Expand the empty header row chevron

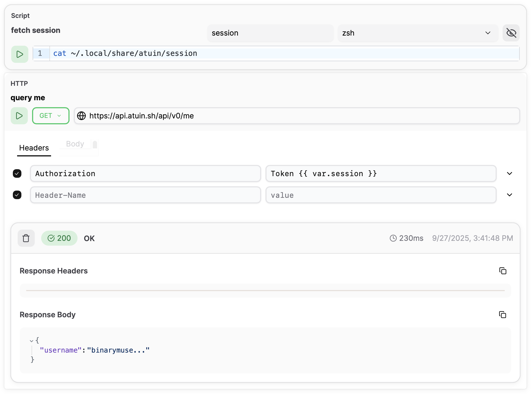tap(510, 195)
